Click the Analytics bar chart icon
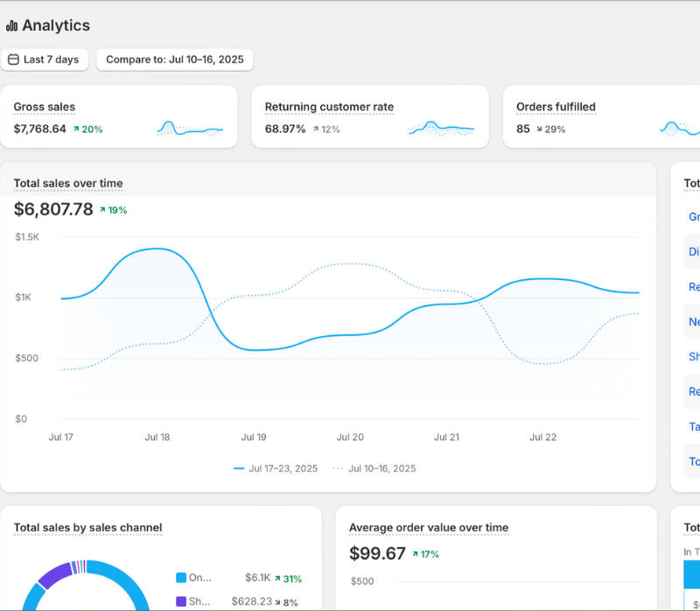 pos(11,26)
